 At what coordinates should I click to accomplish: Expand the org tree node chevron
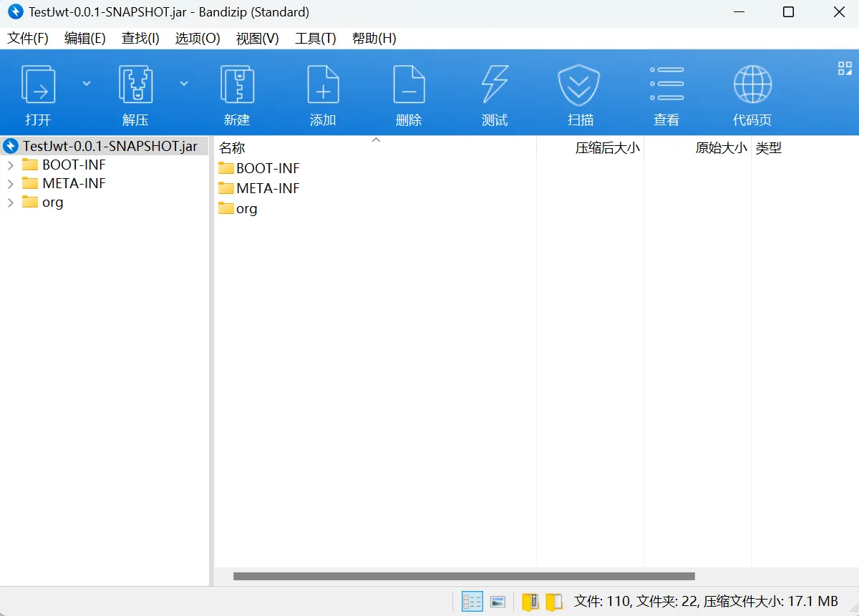[11, 202]
